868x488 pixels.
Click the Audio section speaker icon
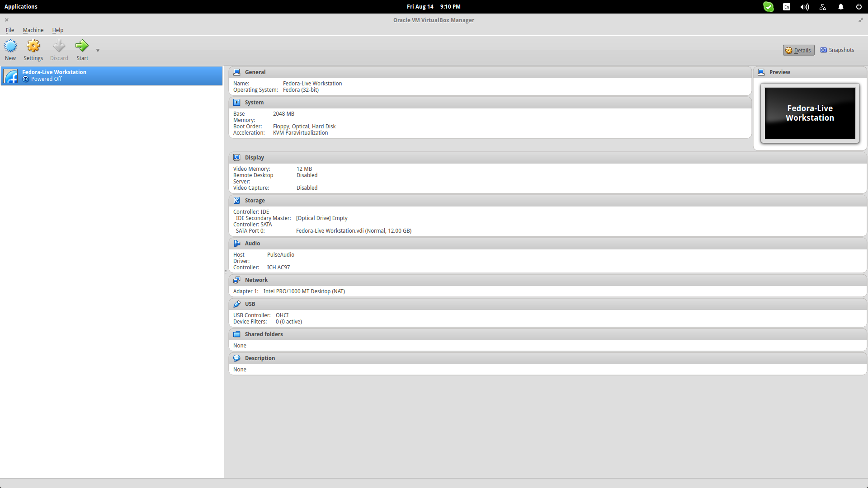[236, 243]
